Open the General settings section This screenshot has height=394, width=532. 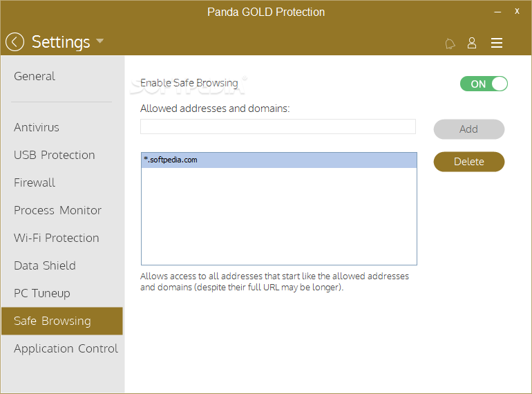click(35, 76)
